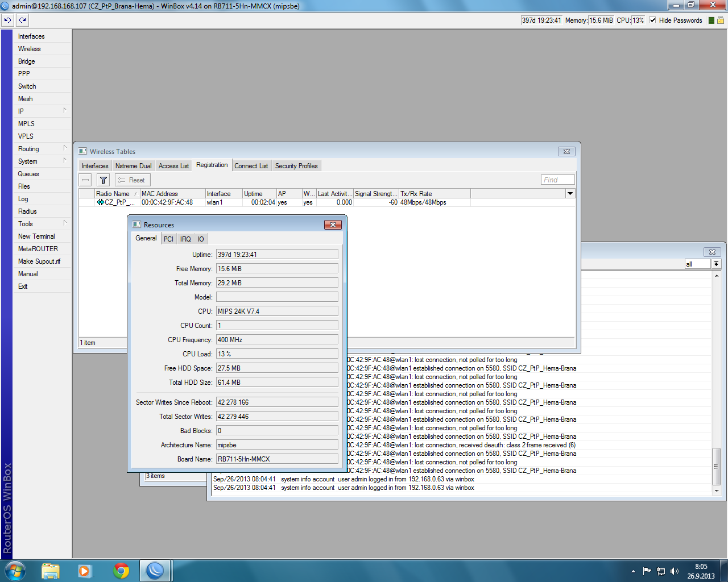The width and height of the screenshot is (728, 582).
Task: Open Windows Explorer from taskbar
Action: 51,571
